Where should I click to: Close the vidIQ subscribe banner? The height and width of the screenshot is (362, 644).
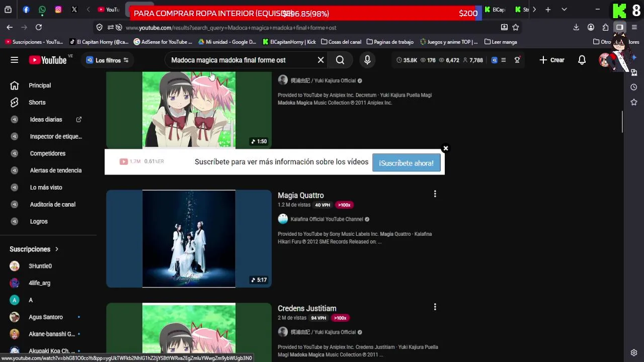point(445,148)
